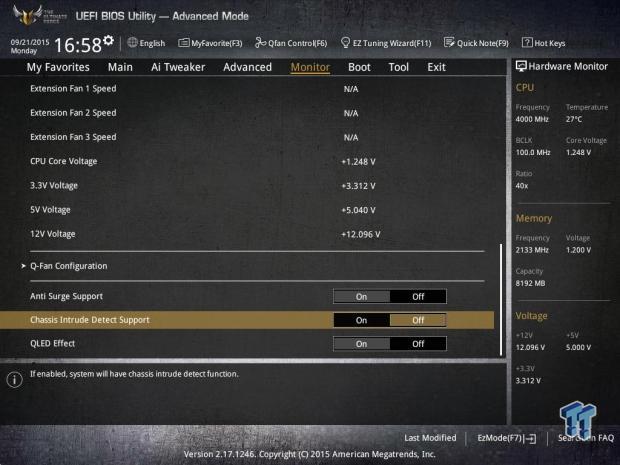Turn Chassis Intrude Detect Support On
620x465 pixels.
click(361, 320)
